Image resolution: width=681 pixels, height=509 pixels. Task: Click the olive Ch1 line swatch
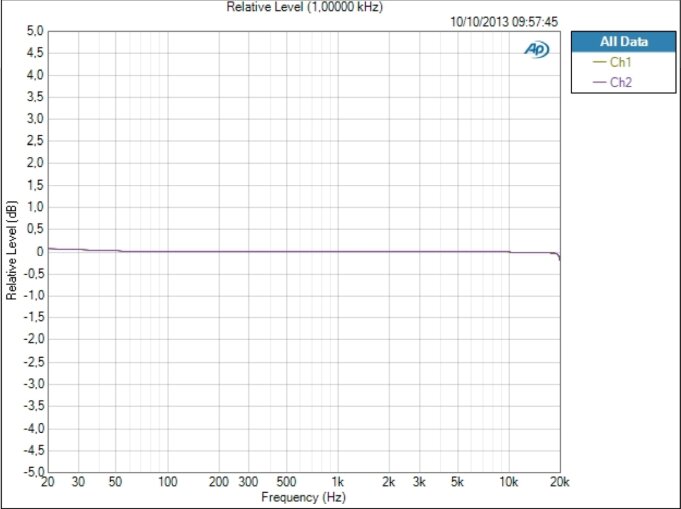point(599,62)
